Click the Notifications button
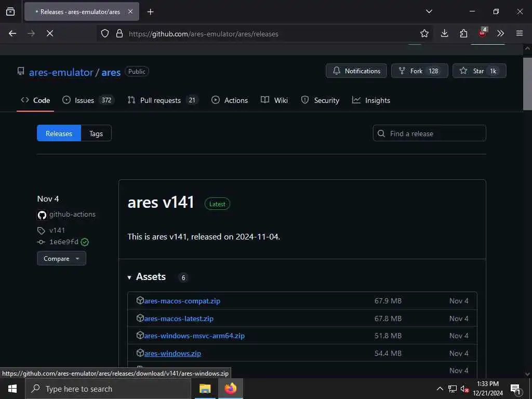Image resolution: width=532 pixels, height=399 pixels. (x=356, y=71)
